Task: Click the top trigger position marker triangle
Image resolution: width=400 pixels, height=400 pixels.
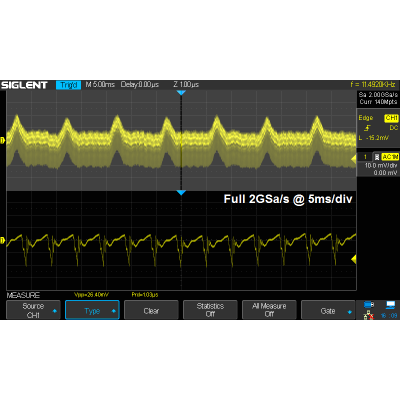Action: click(181, 93)
